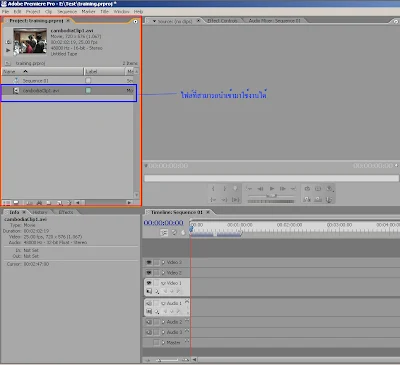
Task: Open Source clip dropdown menu
Action: point(154,21)
